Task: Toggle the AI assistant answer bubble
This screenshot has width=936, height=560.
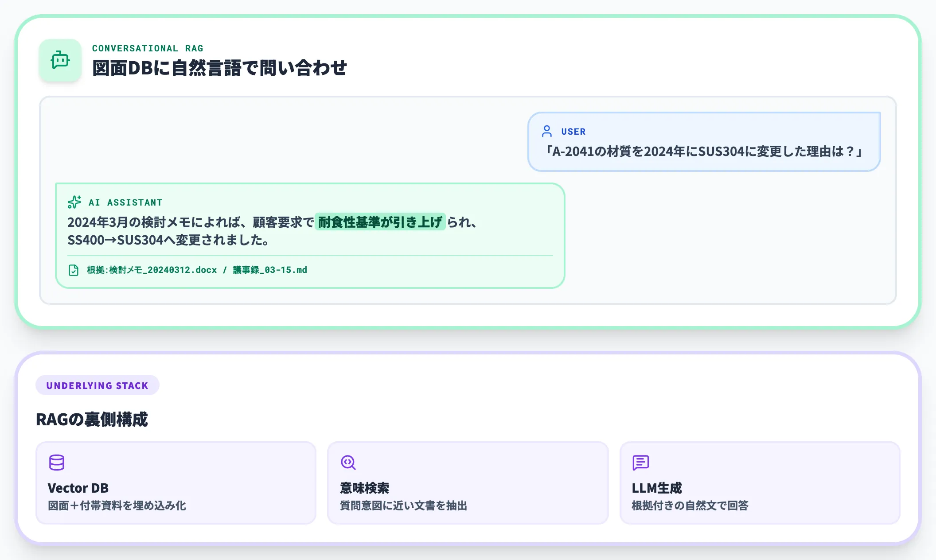Action: point(310,235)
